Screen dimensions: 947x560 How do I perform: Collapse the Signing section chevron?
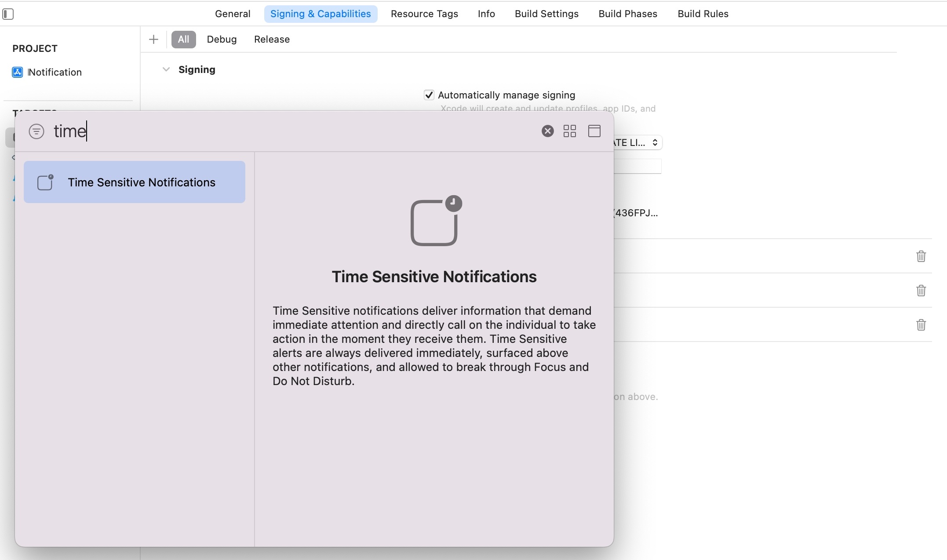pos(166,69)
